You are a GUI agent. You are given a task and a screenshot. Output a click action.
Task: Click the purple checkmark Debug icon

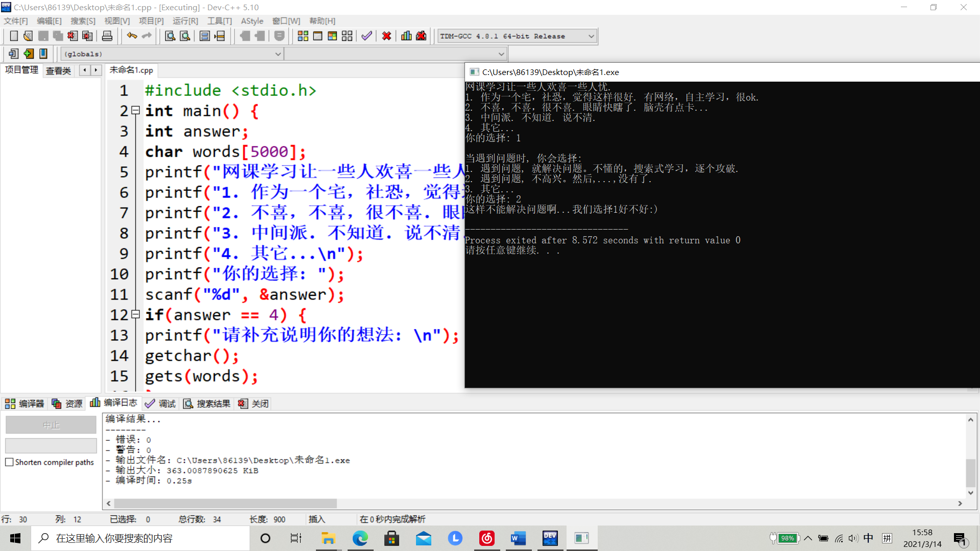click(x=366, y=36)
